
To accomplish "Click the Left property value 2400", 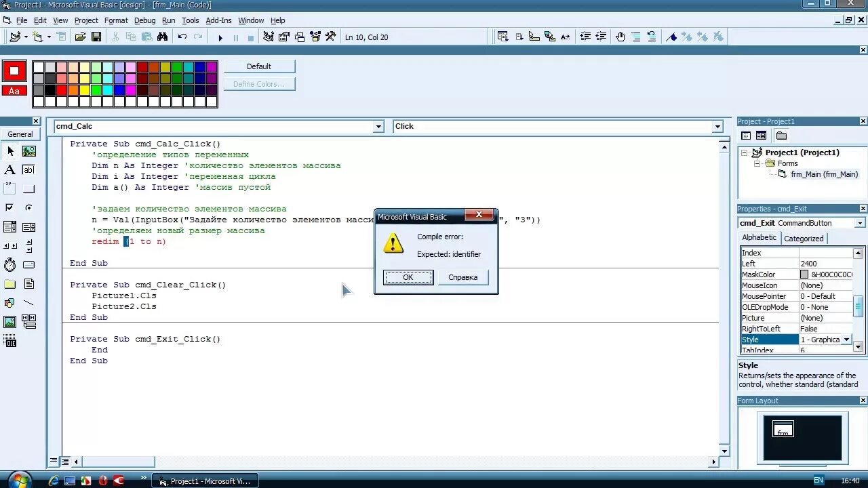I will click(826, 264).
